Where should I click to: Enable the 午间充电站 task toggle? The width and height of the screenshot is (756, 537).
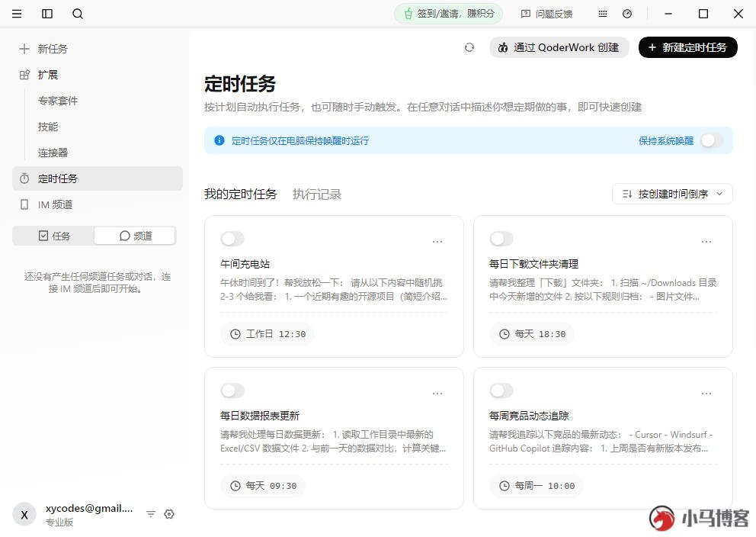(x=232, y=239)
